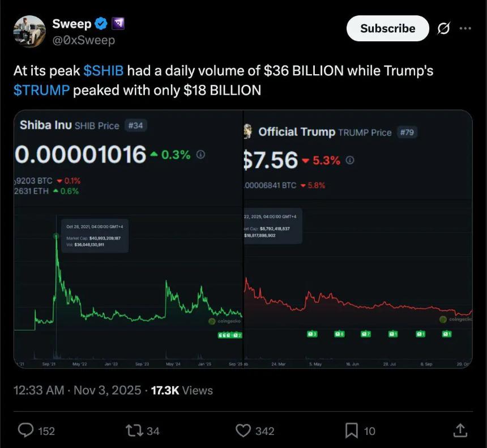This screenshot has width=487, height=448.
Task: Click the reply comment icon
Action: tap(27, 431)
